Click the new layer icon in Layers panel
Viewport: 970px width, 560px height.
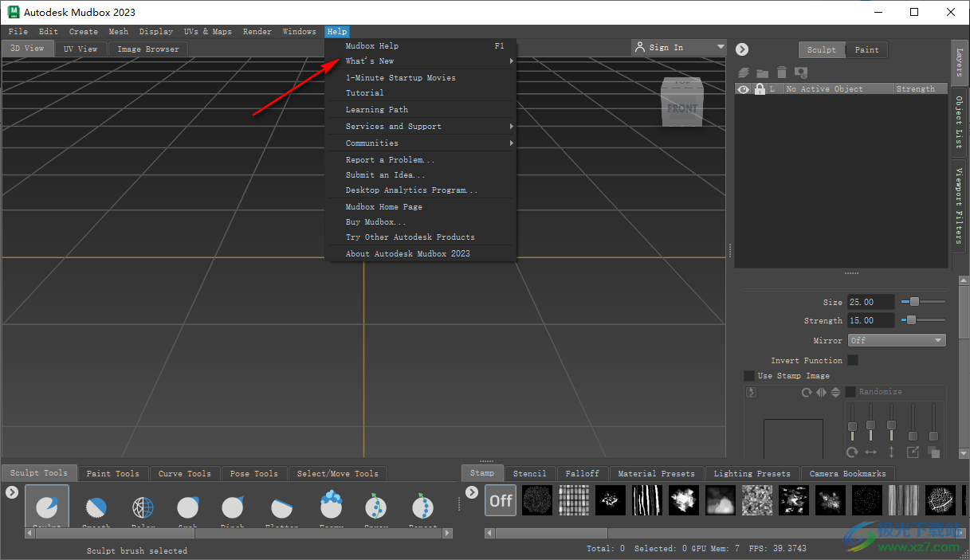click(744, 72)
